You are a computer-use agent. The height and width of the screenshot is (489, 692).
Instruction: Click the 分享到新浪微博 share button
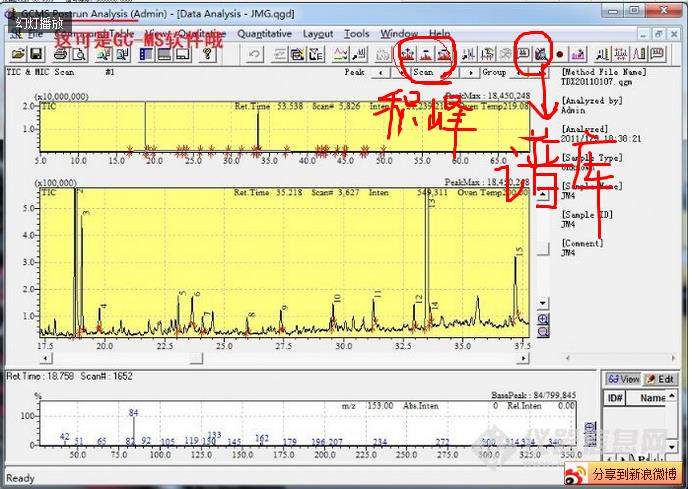coord(625,474)
